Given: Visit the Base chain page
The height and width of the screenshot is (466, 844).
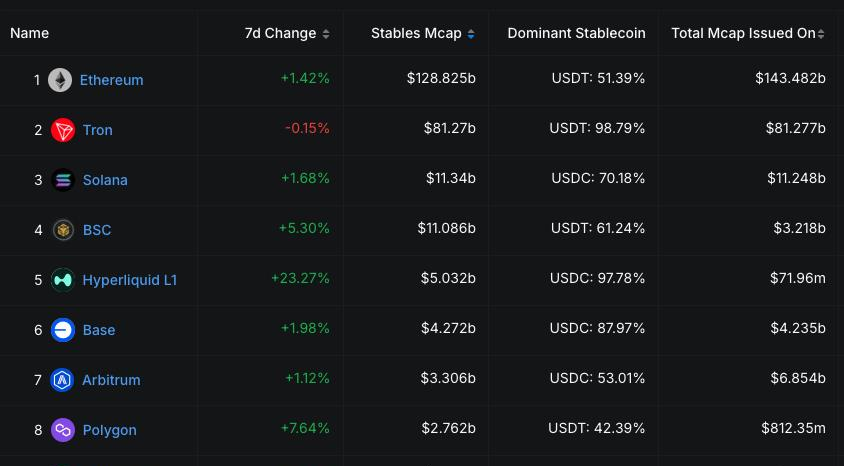Looking at the screenshot, I should [99, 330].
